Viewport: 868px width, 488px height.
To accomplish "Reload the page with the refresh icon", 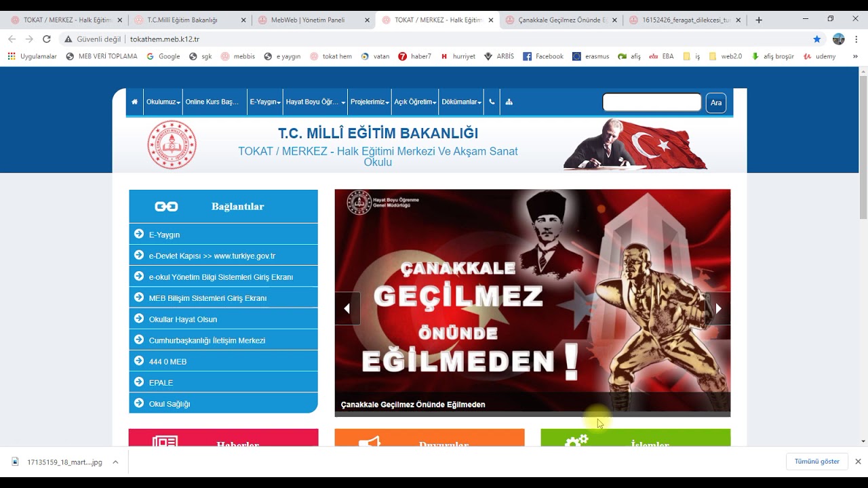I will pyautogui.click(x=47, y=39).
